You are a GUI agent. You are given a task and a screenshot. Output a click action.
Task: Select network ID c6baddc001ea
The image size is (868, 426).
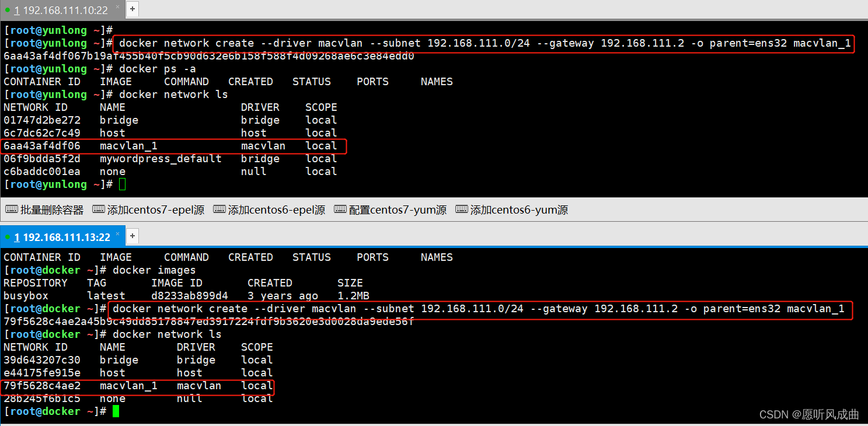coord(42,172)
